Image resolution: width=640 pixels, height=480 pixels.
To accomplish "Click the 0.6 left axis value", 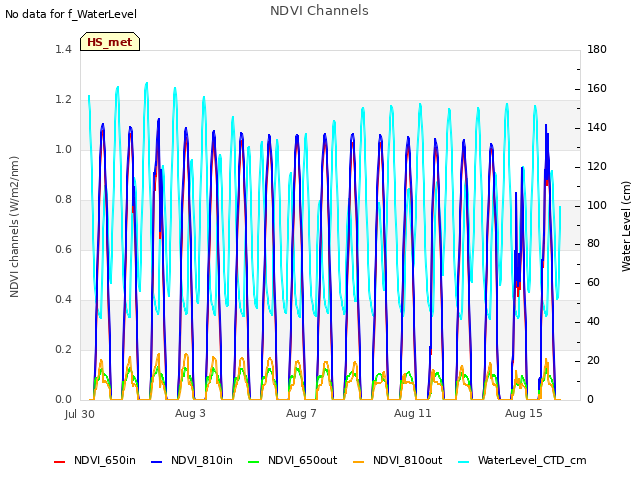I will [x=63, y=249].
